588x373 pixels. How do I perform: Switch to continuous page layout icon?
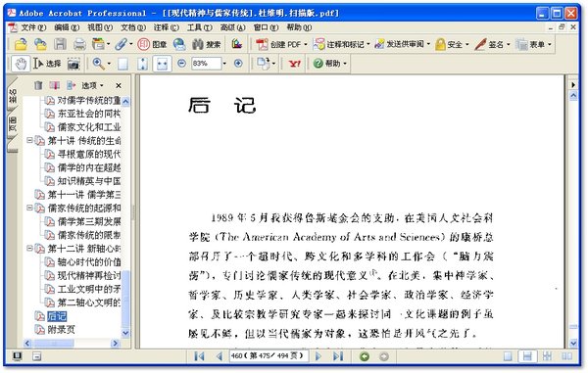coord(527,356)
